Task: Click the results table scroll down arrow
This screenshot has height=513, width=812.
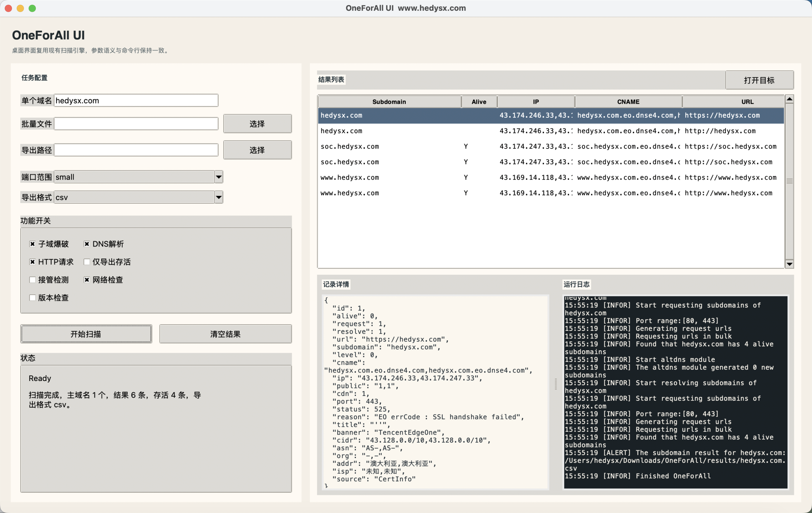Action: click(789, 264)
